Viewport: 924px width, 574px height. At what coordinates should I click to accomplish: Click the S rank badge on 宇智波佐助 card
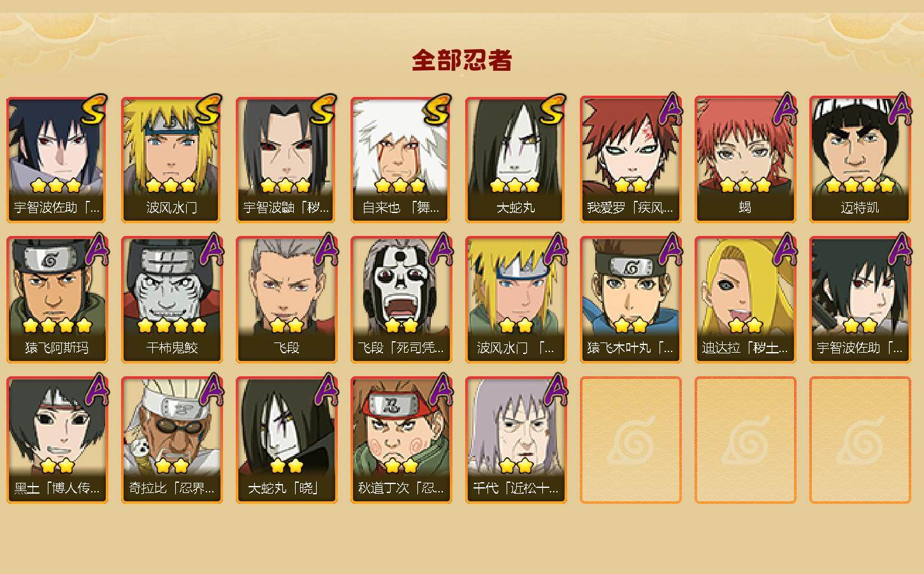pos(95,110)
